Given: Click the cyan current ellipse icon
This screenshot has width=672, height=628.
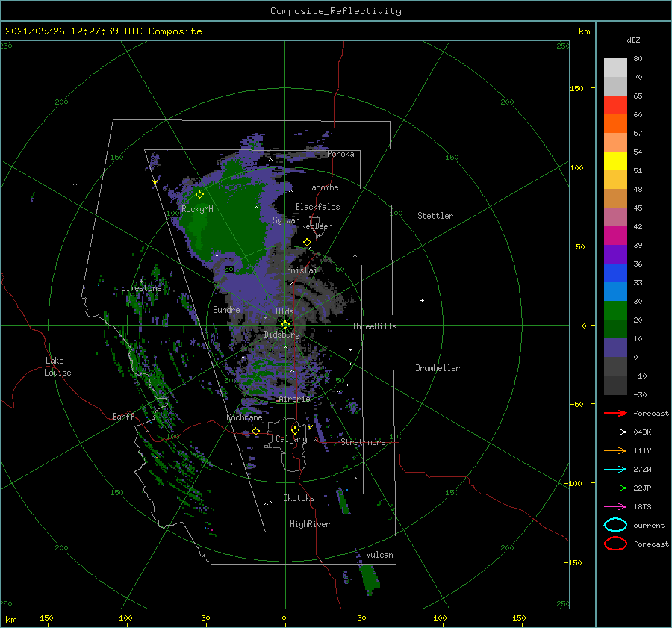Looking at the screenshot, I should pyautogui.click(x=615, y=525).
